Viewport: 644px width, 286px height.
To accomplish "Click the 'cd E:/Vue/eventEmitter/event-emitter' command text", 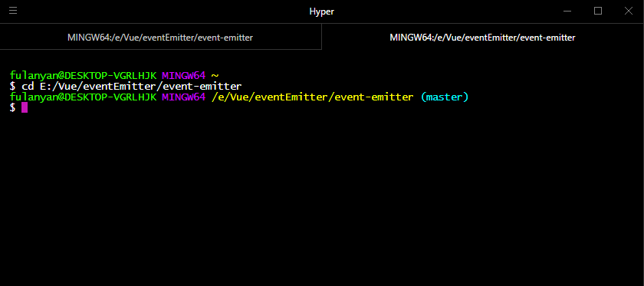I will tap(131, 87).
